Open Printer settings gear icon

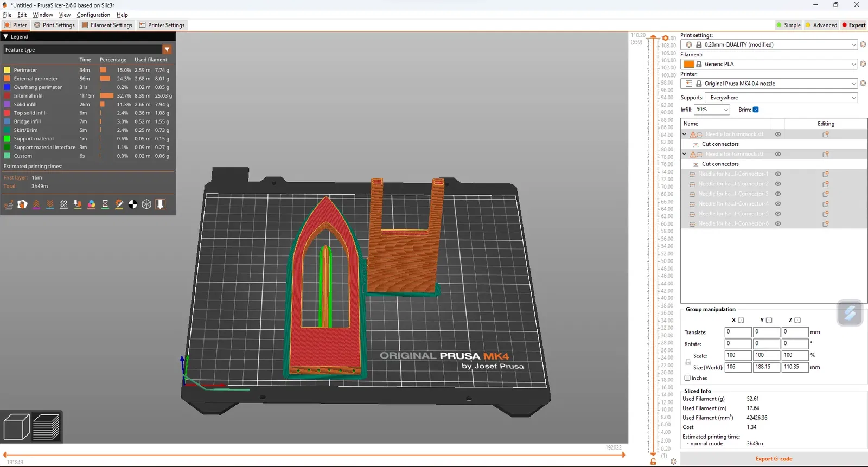tap(863, 84)
